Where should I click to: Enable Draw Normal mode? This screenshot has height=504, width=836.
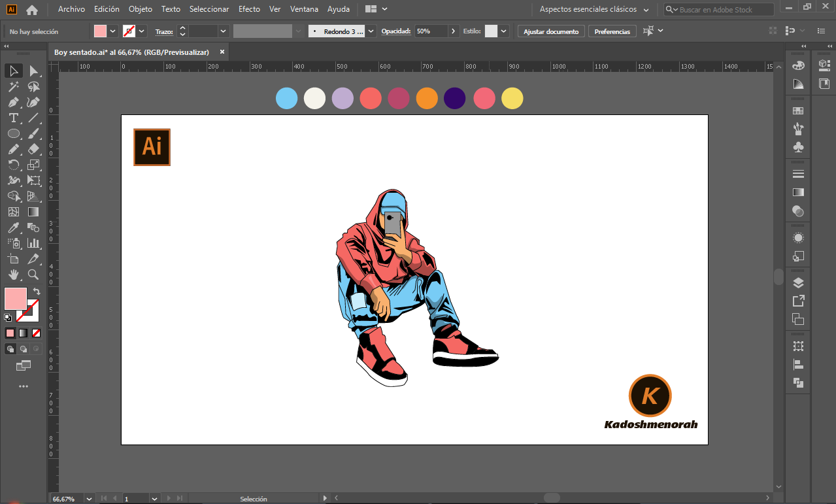(10, 349)
